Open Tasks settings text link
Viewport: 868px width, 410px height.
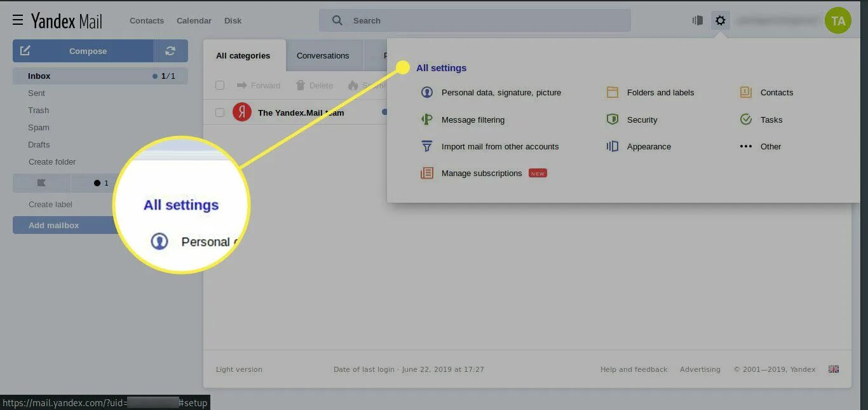point(771,120)
